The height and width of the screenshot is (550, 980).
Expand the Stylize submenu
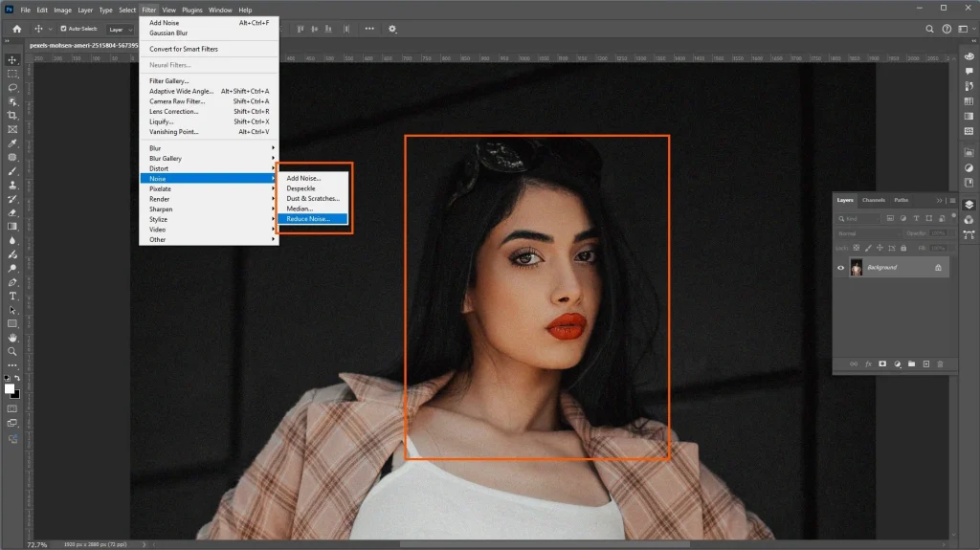(209, 219)
